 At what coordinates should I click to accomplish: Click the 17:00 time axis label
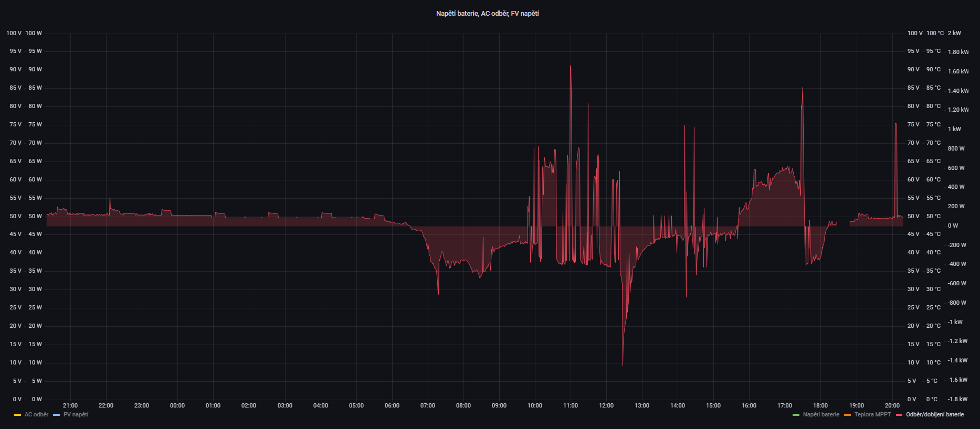click(785, 405)
